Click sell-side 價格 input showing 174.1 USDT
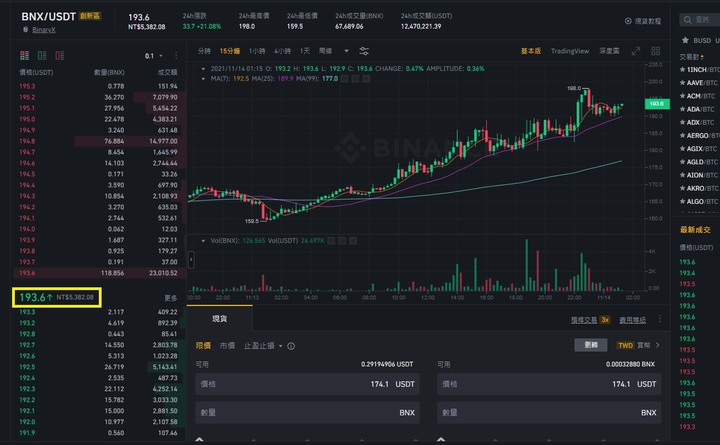Viewport: 720px width, 445px height. (549, 384)
